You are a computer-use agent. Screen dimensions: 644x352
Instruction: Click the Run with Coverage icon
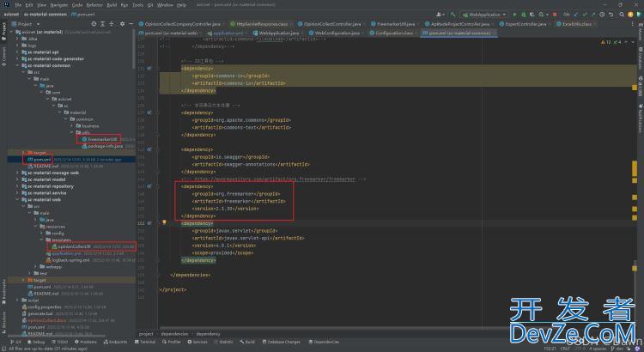[532, 15]
